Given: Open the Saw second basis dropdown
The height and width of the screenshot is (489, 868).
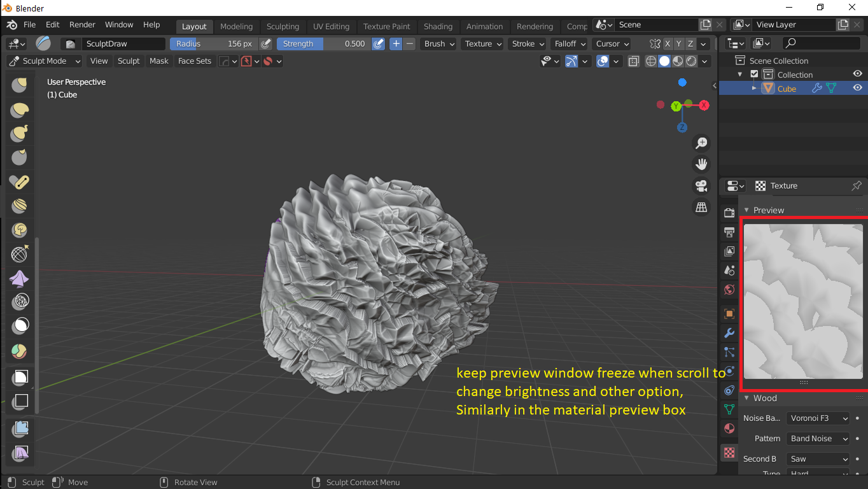Looking at the screenshot, I should 818,459.
